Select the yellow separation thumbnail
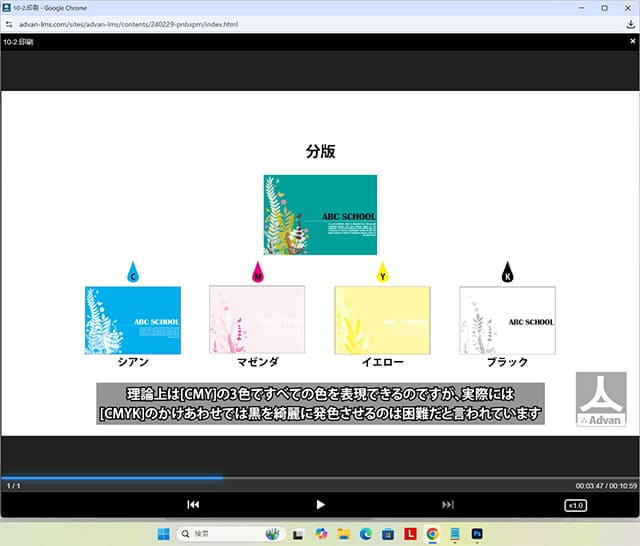The width and height of the screenshot is (640, 546). click(382, 320)
